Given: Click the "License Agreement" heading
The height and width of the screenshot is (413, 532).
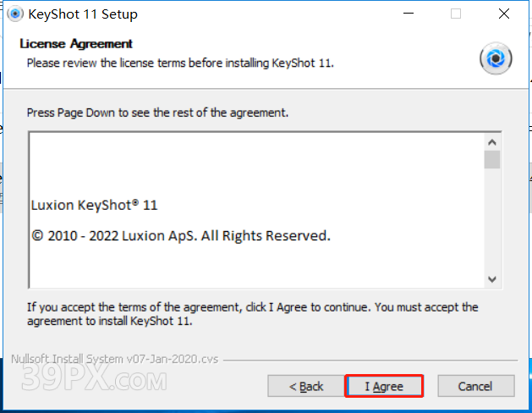Looking at the screenshot, I should (x=76, y=44).
